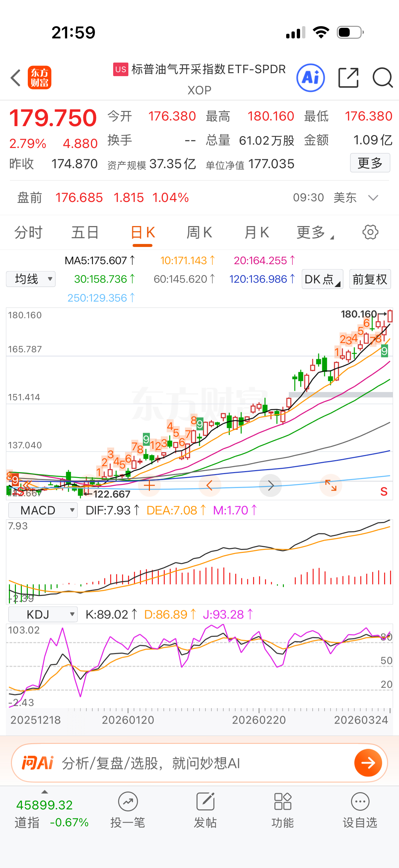Tap the orange send arrow button
Viewport: 399px width, 868px height.
click(x=368, y=763)
